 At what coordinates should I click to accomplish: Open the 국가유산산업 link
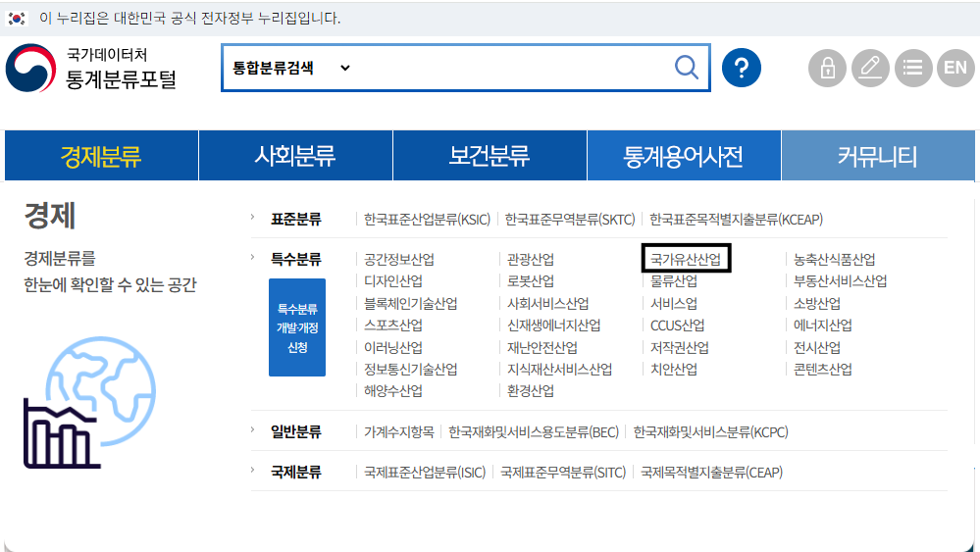click(x=685, y=259)
